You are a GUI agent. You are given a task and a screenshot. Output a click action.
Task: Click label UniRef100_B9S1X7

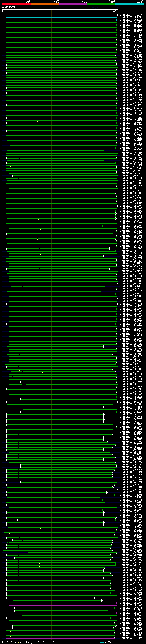[131, 25]
